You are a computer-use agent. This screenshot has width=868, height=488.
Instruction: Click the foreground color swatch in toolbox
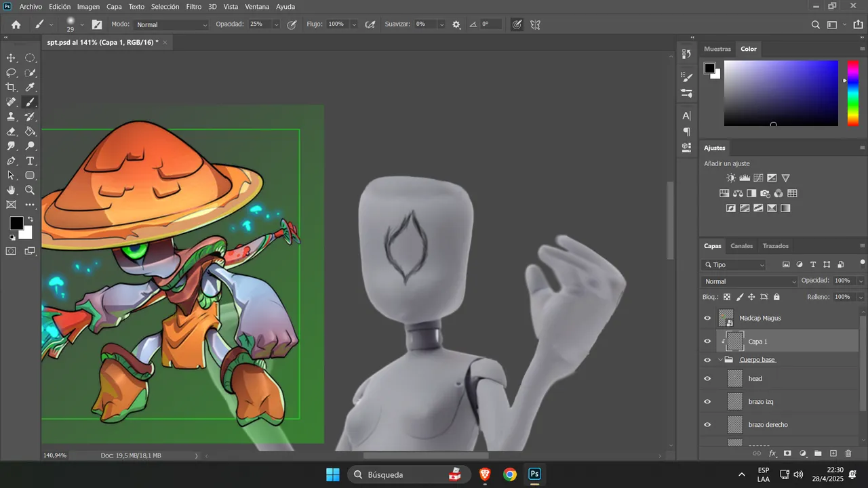point(16,223)
